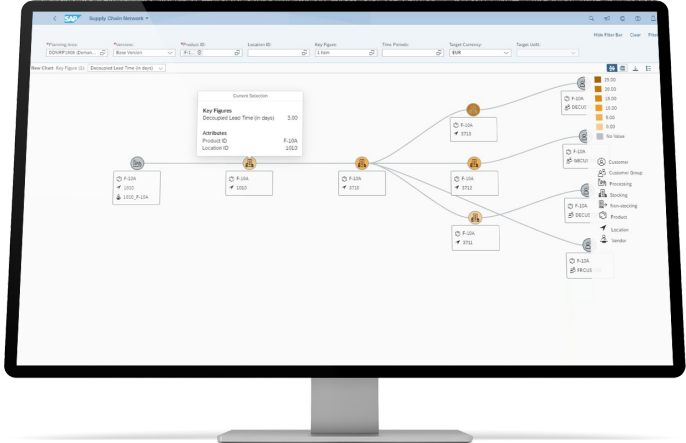Open value help for Time Periods field
686x443 pixels.
click(439, 52)
